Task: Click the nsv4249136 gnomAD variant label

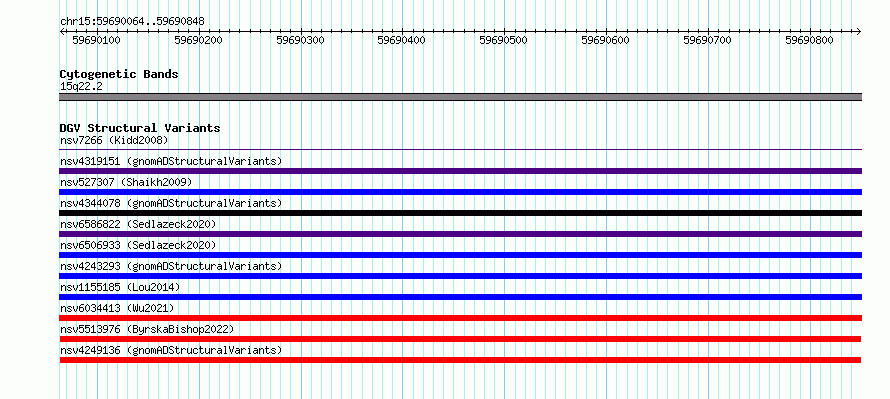Action: (171, 350)
